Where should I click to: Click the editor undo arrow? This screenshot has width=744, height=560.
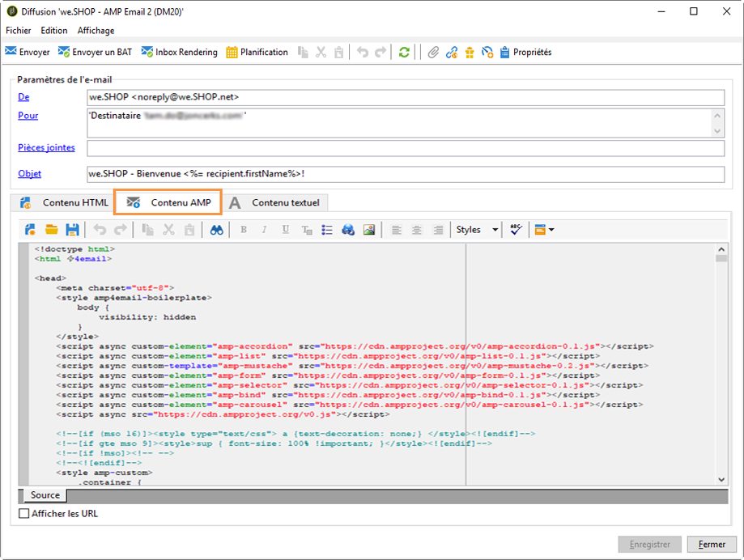(100, 230)
